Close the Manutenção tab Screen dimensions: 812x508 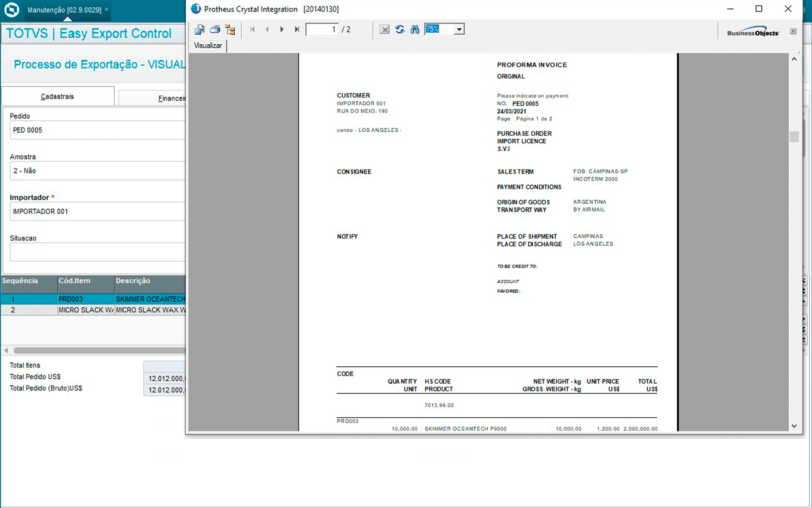click(106, 10)
